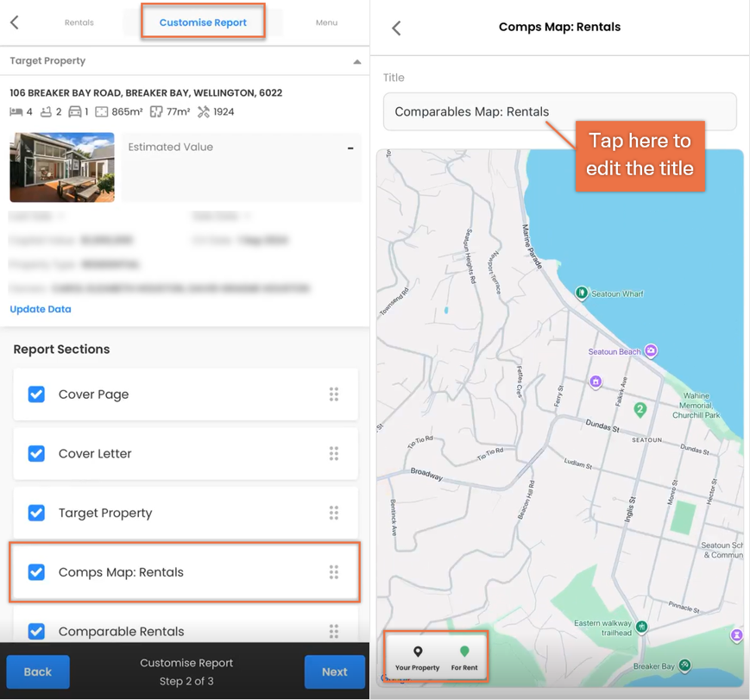Select the Customise Report tab

(x=203, y=22)
